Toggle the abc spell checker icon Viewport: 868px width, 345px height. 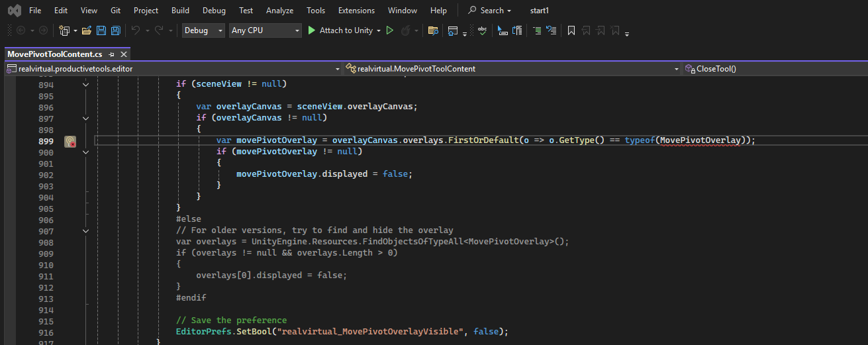(x=483, y=30)
